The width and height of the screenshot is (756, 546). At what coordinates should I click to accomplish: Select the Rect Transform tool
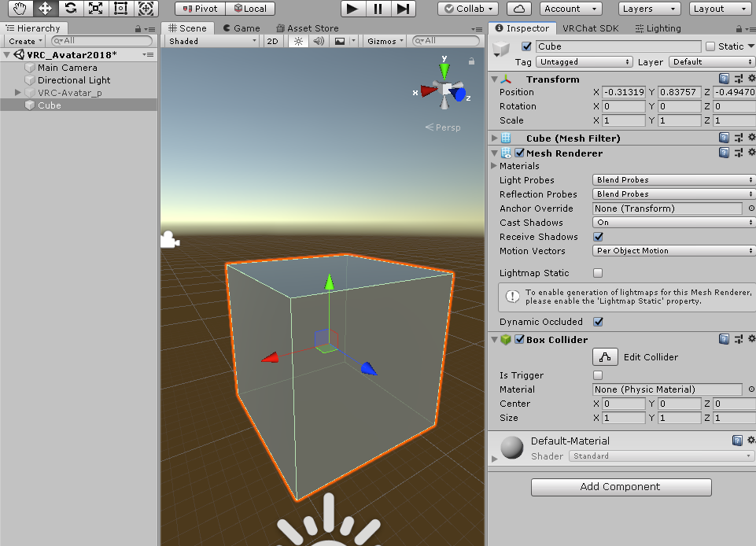(x=121, y=8)
